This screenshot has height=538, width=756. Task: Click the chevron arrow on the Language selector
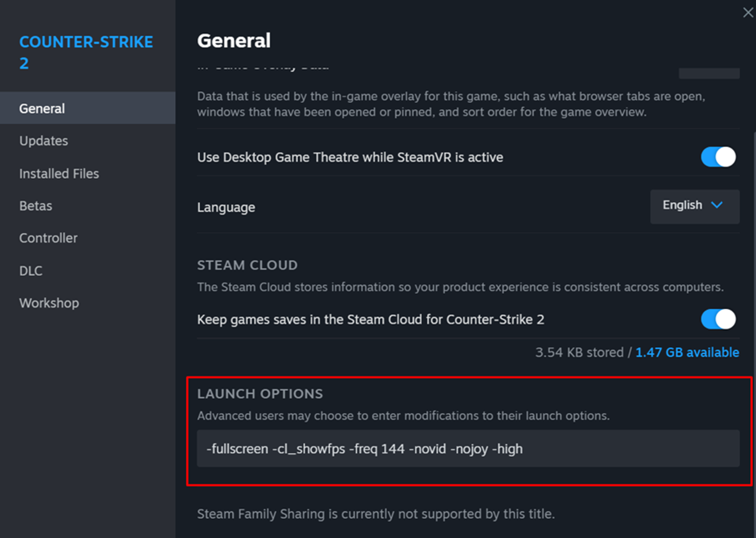coord(716,206)
